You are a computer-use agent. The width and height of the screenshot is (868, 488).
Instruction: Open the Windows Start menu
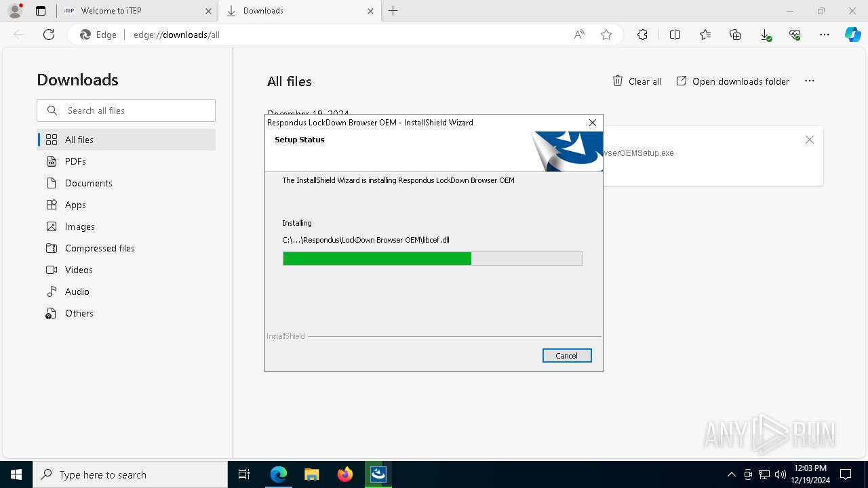(16, 474)
